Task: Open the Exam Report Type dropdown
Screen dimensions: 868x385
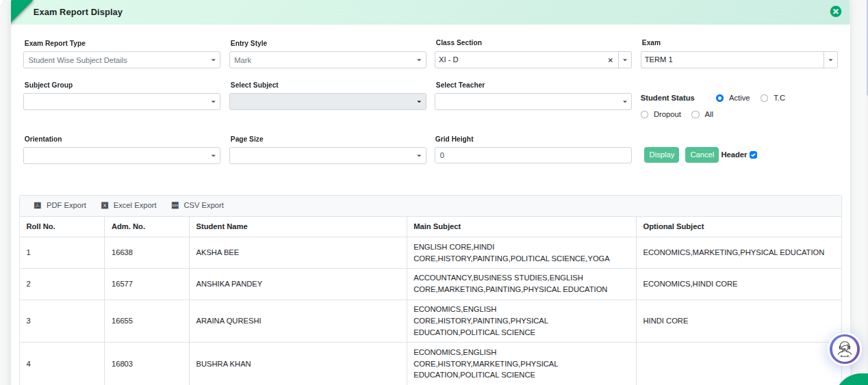Action: [122, 60]
